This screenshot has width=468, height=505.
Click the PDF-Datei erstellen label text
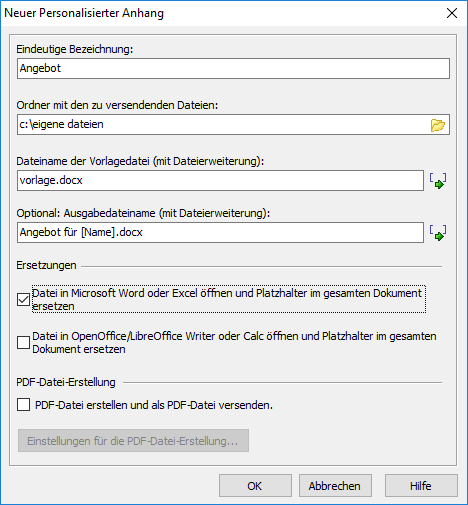[x=154, y=405]
